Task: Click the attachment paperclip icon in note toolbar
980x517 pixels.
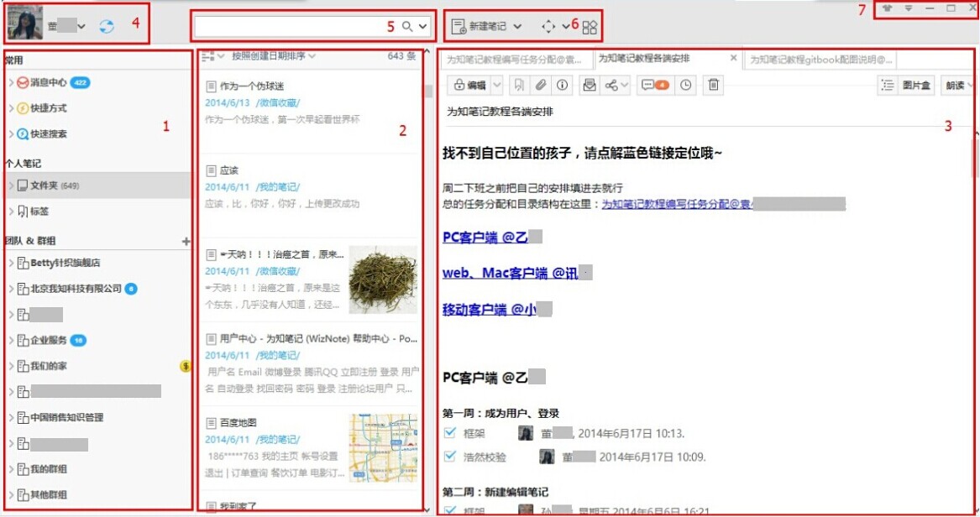Action: coord(540,85)
